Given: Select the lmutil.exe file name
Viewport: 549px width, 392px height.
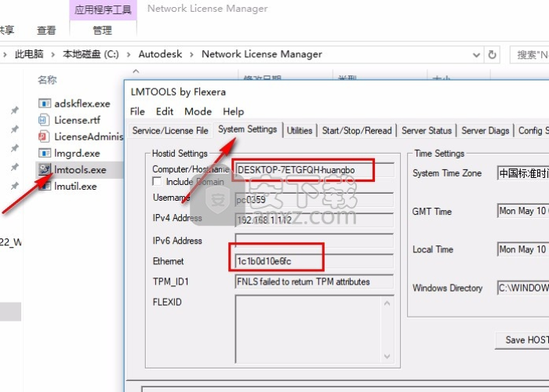Looking at the screenshot, I should point(75,187).
